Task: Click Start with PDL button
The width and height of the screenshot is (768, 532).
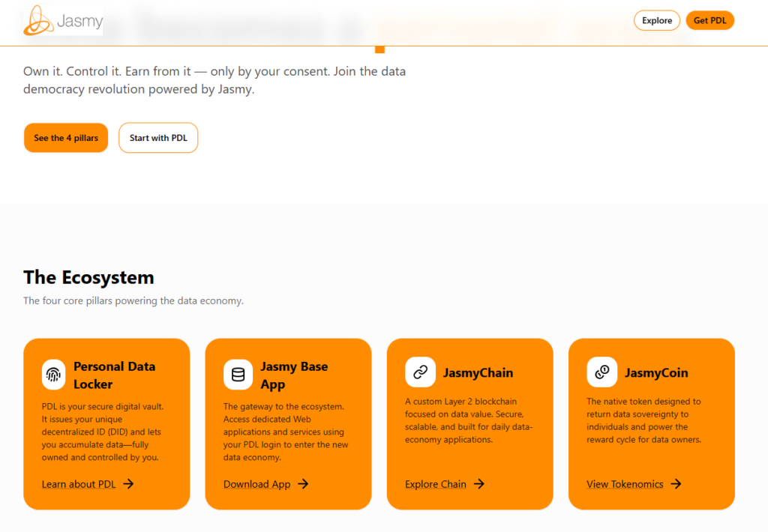Action: (x=158, y=138)
